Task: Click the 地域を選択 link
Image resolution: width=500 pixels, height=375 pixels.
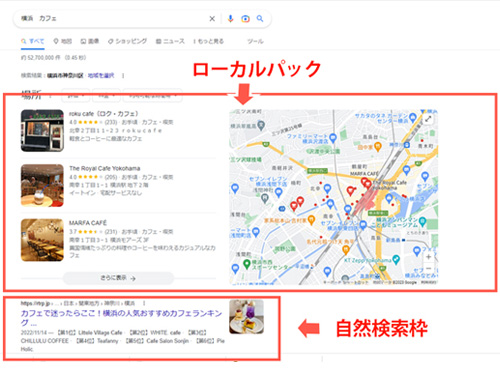Action: click(101, 76)
